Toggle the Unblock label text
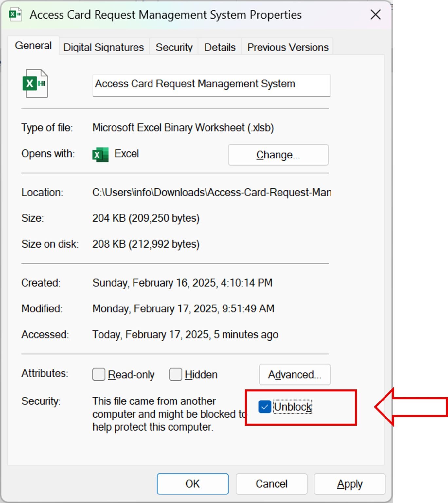448x503 pixels. tap(293, 407)
